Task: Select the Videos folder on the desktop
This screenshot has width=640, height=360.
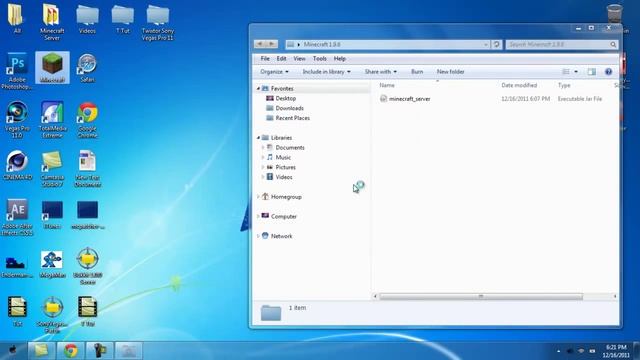Action: pos(87,19)
